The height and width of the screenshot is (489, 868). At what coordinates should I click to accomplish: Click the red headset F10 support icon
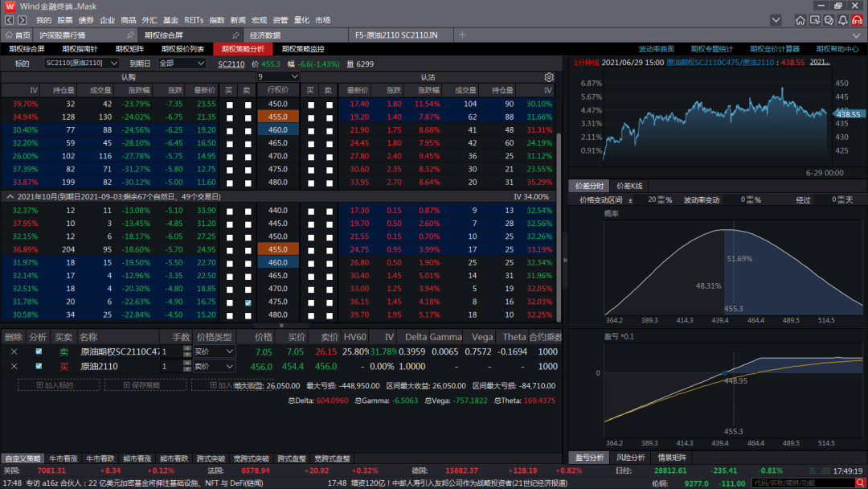(857, 20)
